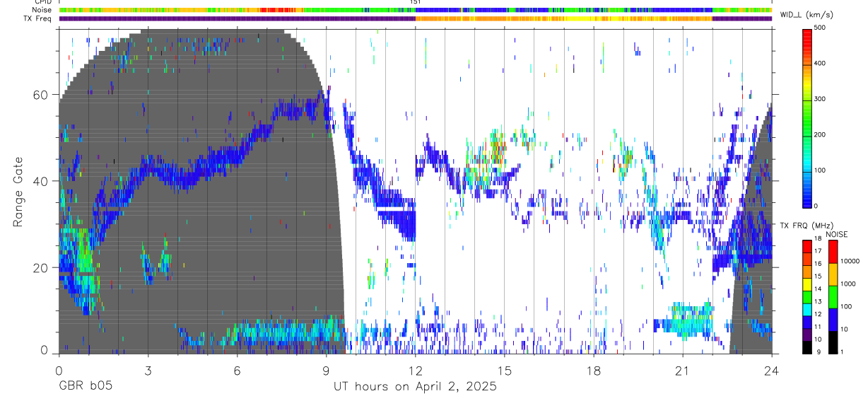The width and height of the screenshot is (868, 401).
Task: Click the red swatch in the NOISE legend
Action: tap(833, 251)
